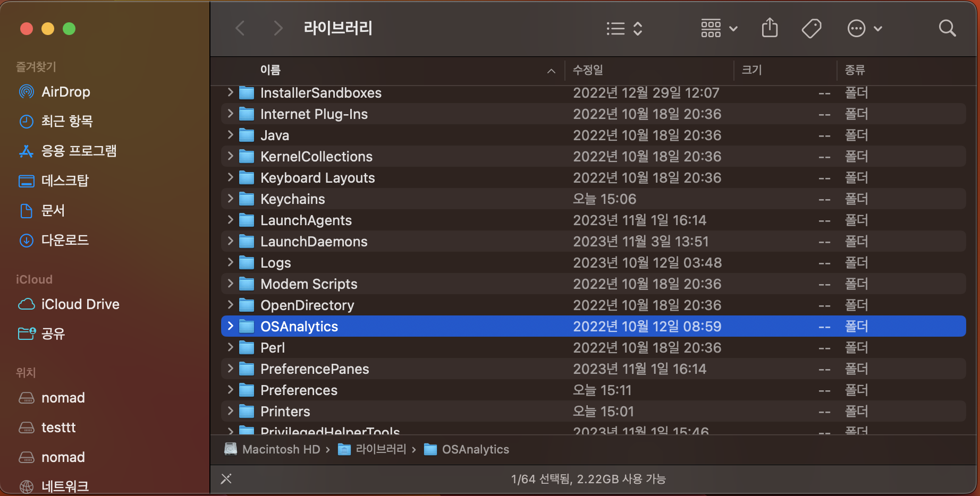The height and width of the screenshot is (496, 980).
Task: Sort by the 수정일 column header
Action: pos(587,70)
